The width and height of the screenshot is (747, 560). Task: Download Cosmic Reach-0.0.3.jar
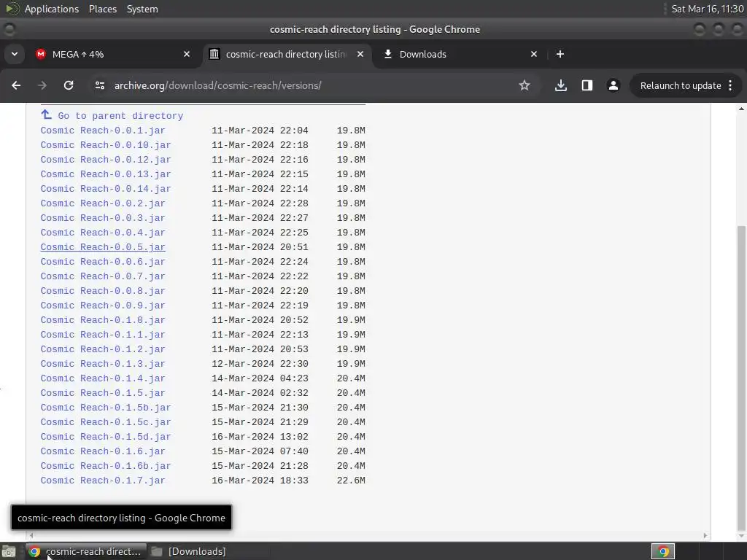tap(102, 217)
